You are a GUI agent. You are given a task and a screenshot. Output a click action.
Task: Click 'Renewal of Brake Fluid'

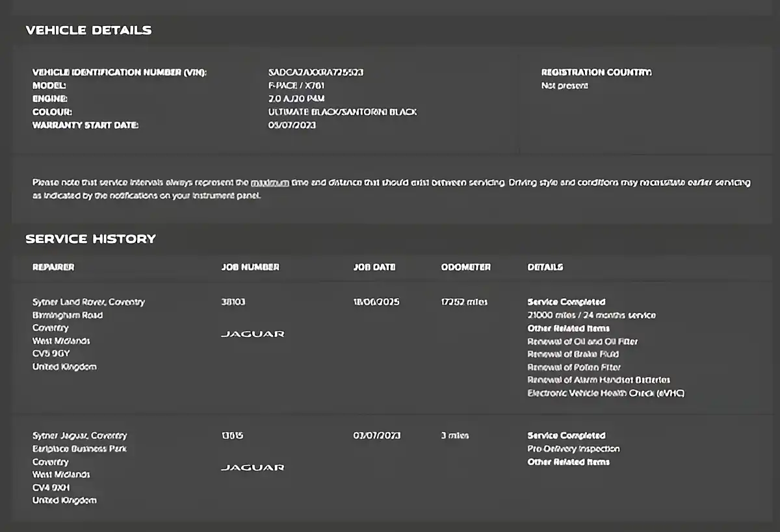click(x=573, y=354)
